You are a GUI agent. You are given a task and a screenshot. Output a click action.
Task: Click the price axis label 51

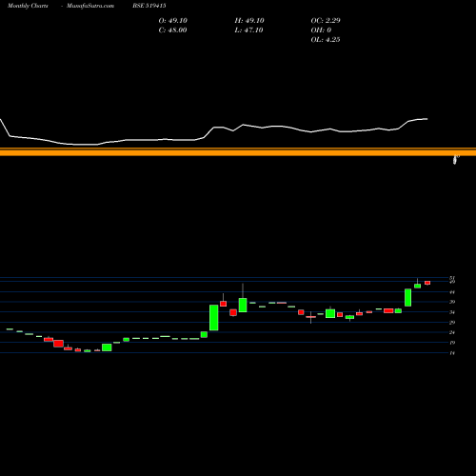pyautogui.click(x=452, y=278)
